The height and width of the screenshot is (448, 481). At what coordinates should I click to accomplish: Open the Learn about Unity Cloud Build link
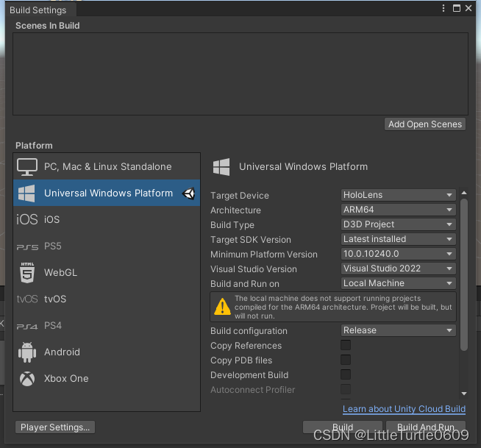click(x=404, y=409)
